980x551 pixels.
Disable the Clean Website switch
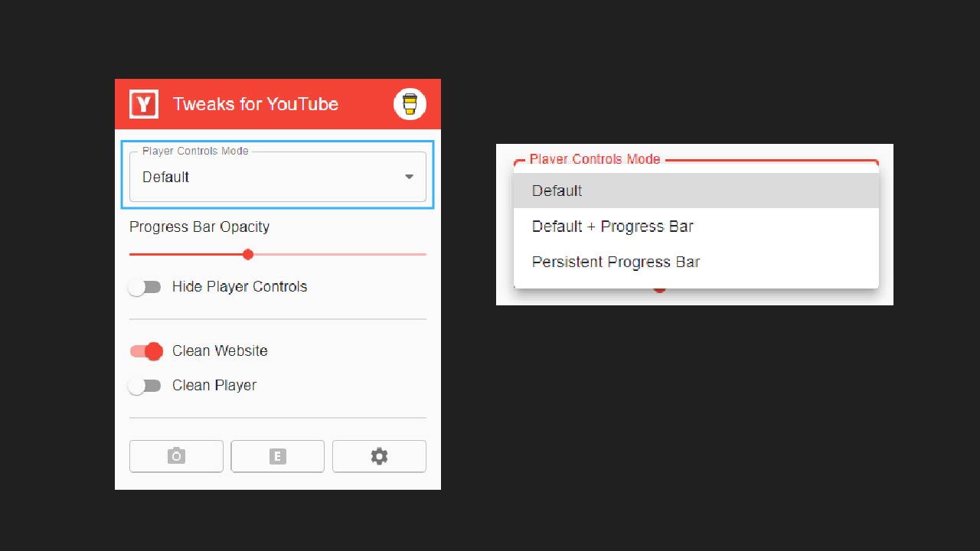(146, 351)
